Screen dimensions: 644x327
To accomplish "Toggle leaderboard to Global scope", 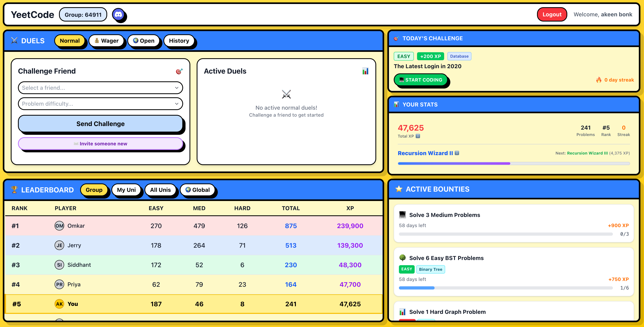I will pyautogui.click(x=197, y=190).
